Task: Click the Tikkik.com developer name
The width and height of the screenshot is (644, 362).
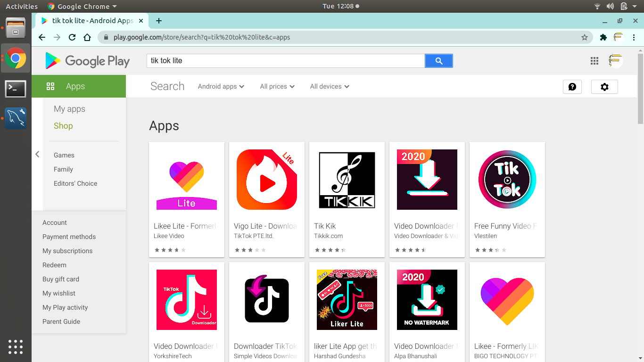Action: 328,236
